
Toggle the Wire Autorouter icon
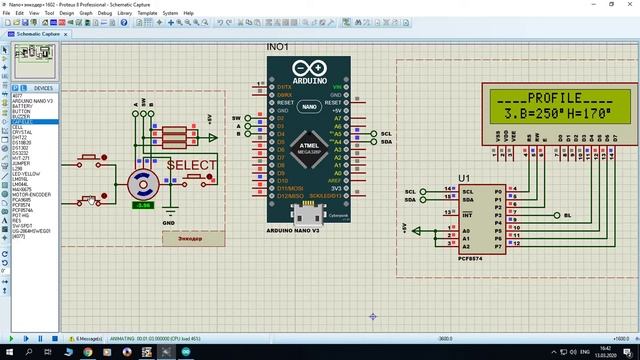pos(346,23)
